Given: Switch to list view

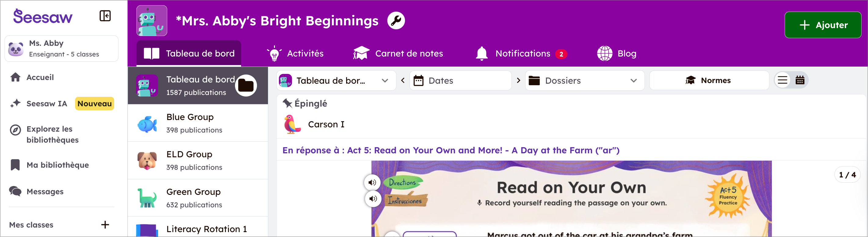Looking at the screenshot, I should click(783, 80).
